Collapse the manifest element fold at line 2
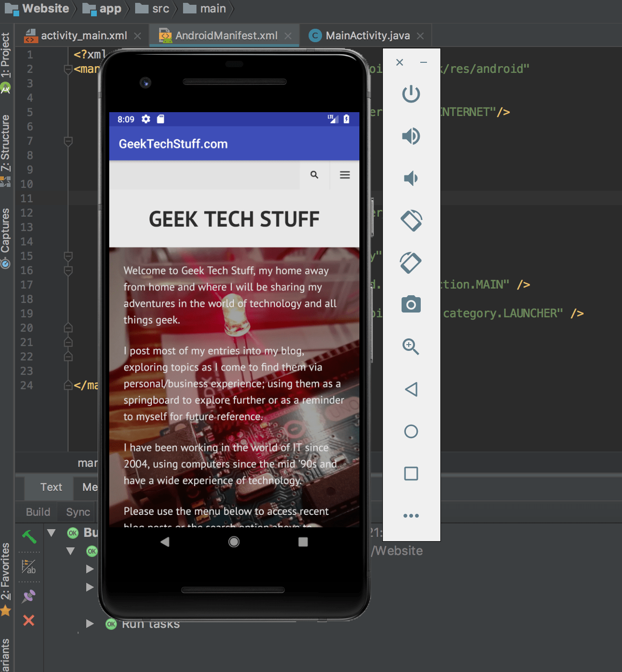622x672 pixels. tap(67, 69)
